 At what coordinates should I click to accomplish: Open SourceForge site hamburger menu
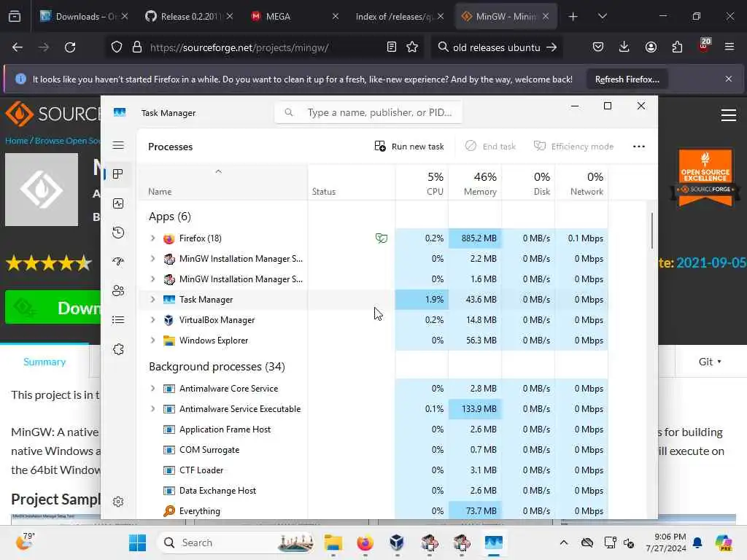click(x=729, y=114)
